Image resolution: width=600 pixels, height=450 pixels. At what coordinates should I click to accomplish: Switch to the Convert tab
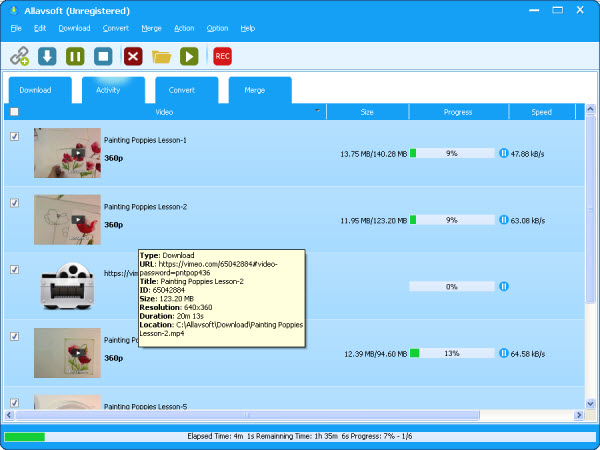click(x=181, y=90)
